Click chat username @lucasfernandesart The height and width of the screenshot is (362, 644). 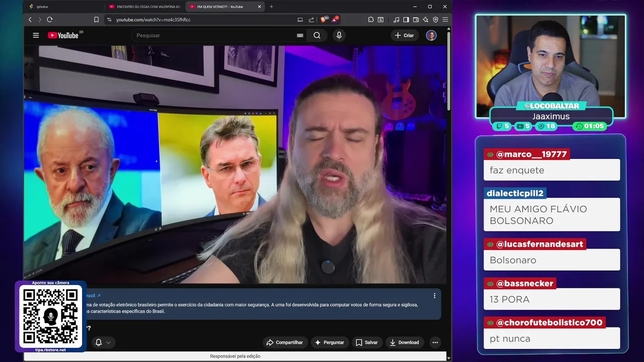535,244
